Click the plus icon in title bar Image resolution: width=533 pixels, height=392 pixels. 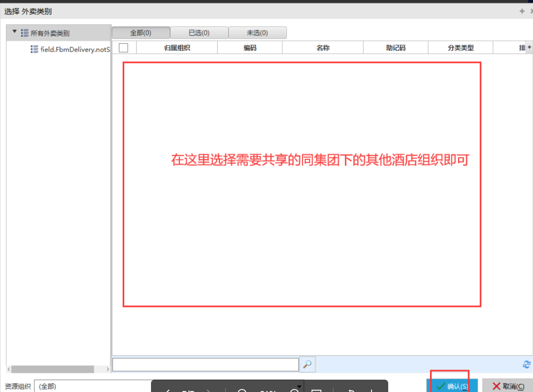pos(522,11)
